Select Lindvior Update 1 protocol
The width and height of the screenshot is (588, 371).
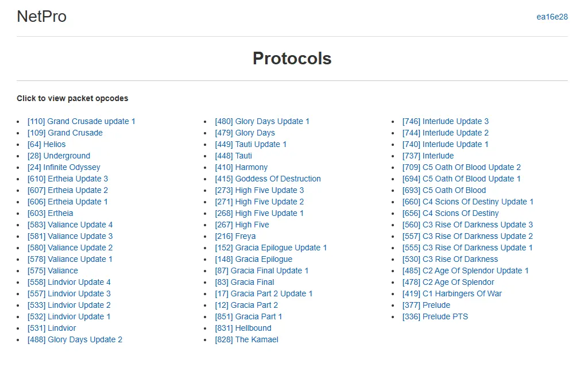(x=69, y=316)
